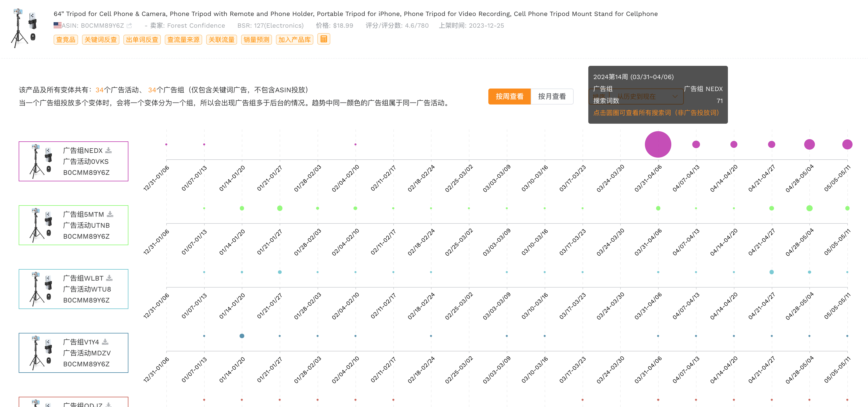
Task: Switch to 按周查看 weekly view
Action: click(510, 97)
